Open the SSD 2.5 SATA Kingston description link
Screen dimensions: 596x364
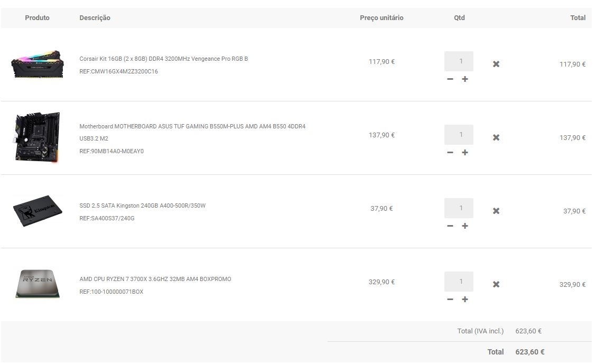pos(143,206)
